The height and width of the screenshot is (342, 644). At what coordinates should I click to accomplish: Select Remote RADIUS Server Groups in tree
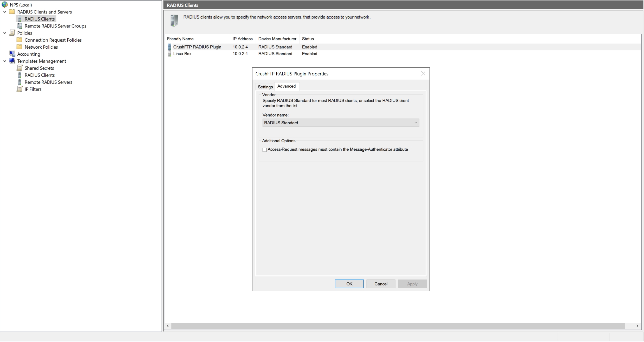(55, 26)
